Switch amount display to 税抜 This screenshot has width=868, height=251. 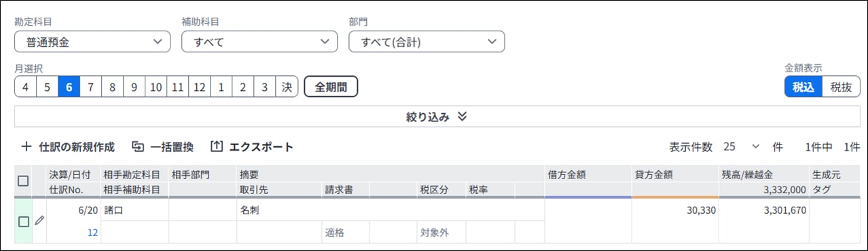(x=841, y=87)
